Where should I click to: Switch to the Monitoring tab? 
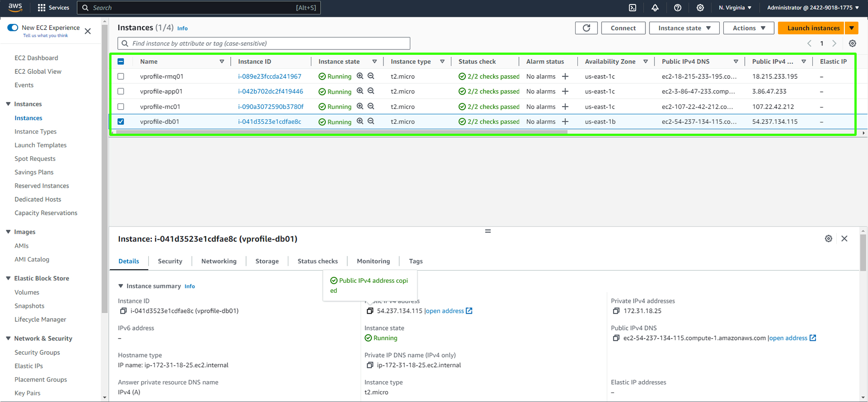pyautogui.click(x=373, y=261)
